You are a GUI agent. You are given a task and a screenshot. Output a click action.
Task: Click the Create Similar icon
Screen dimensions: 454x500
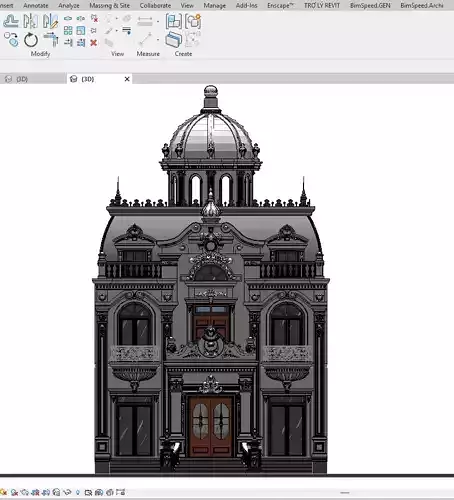pos(192,40)
